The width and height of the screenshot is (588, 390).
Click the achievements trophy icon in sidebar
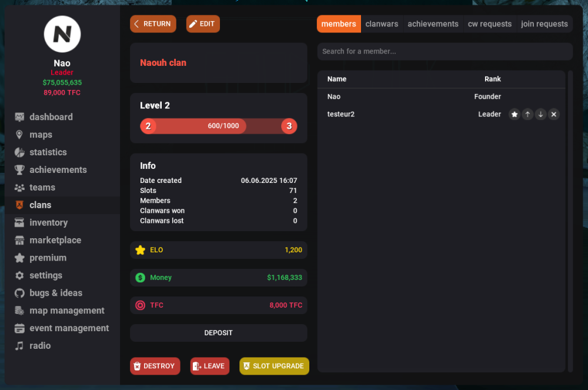pyautogui.click(x=19, y=170)
